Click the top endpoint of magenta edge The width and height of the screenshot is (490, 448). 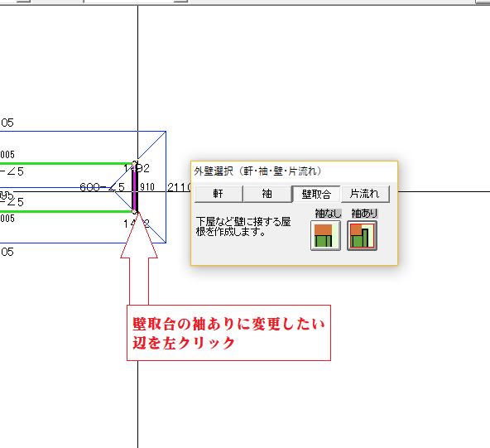tap(135, 163)
